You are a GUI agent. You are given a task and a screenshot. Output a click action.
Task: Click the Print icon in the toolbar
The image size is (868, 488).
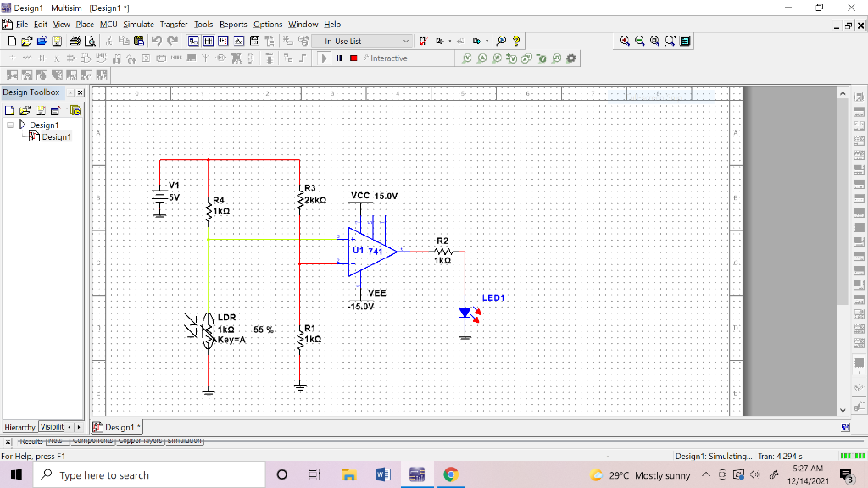(x=75, y=41)
